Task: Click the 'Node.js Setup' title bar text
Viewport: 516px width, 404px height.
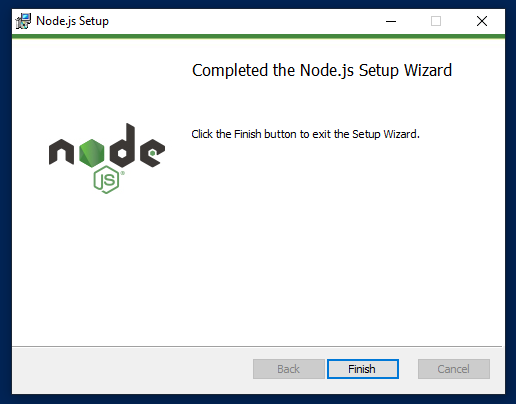Action: [72, 21]
